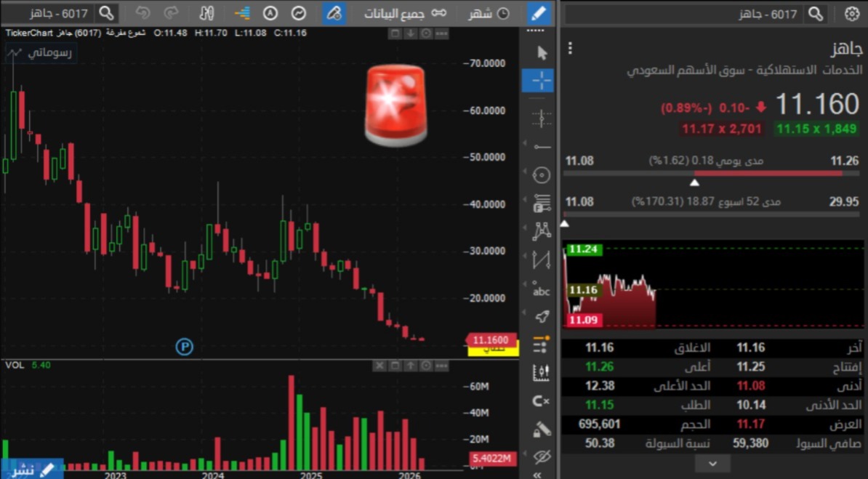Screen dimensions: 868x479
Task: Click the chart symbol field 6017 - جاهز
Action: [x=49, y=13]
